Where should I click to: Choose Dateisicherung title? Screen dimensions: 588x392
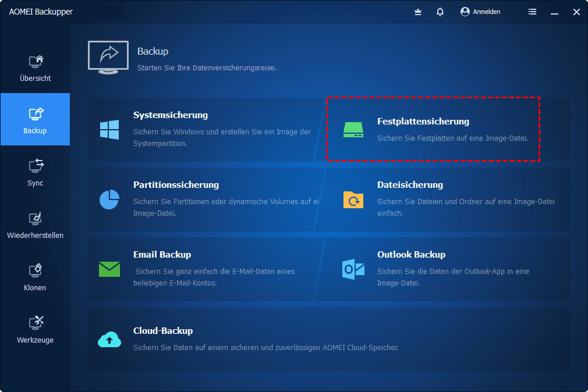(x=410, y=185)
